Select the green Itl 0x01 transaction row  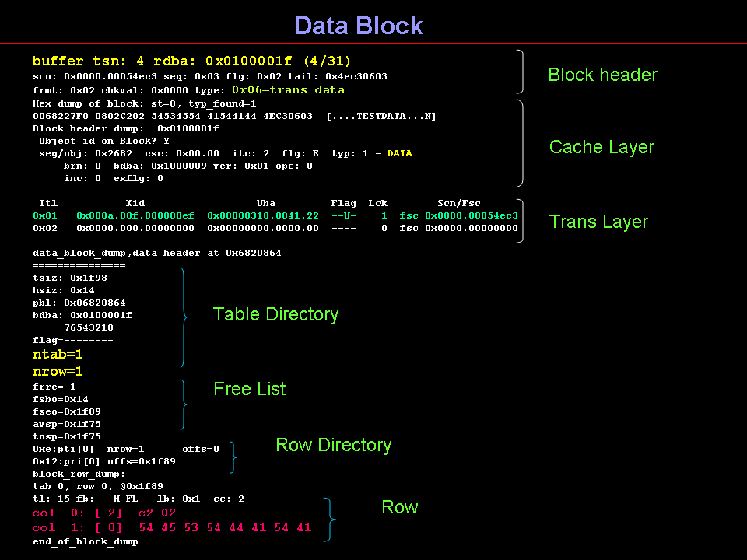coord(275,215)
